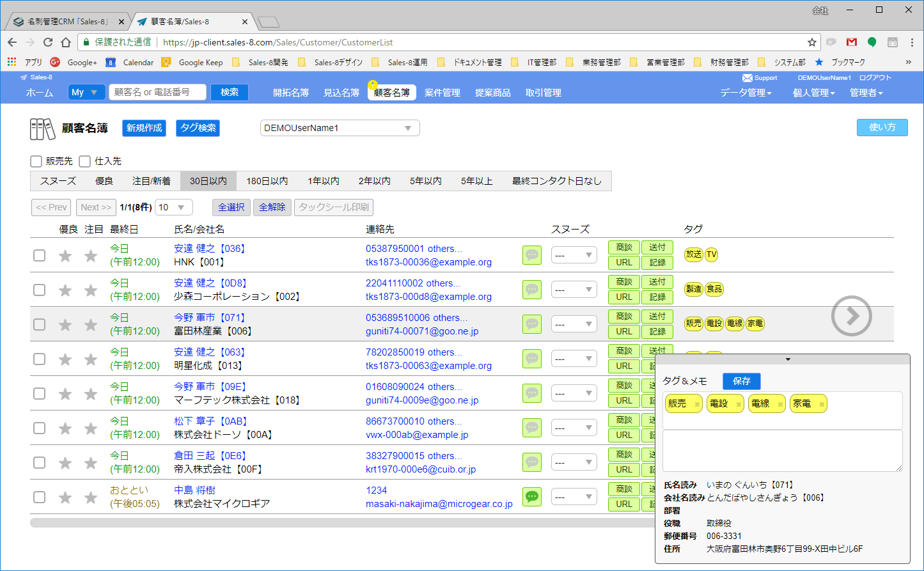Open chat bubble for 少森コーポレーション row
Viewport: 924px width, 571px height.
532,290
